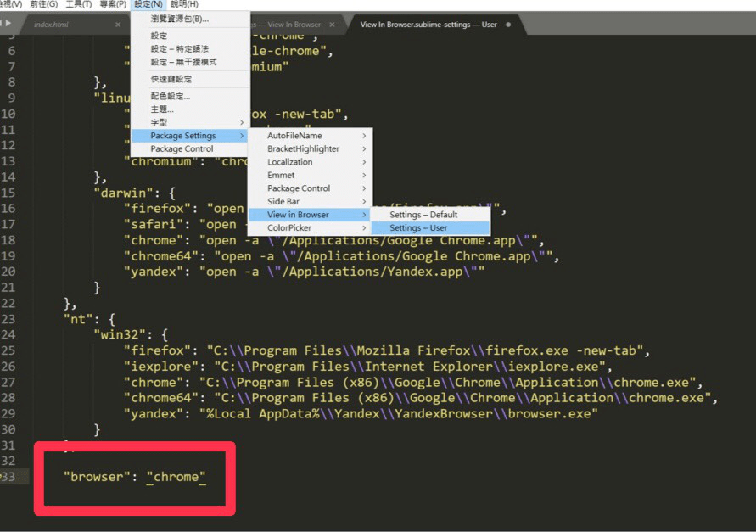
Task: Open the 前往(G) menu
Action: coord(44,4)
